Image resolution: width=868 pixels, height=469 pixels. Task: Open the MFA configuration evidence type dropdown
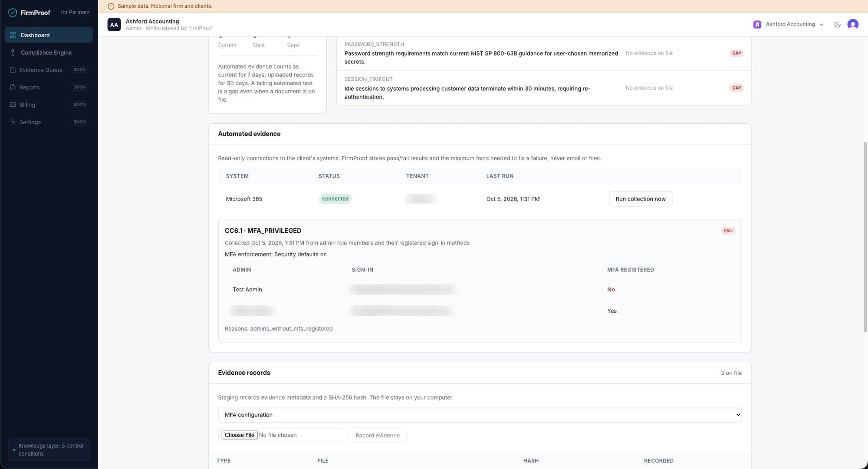[x=480, y=415]
